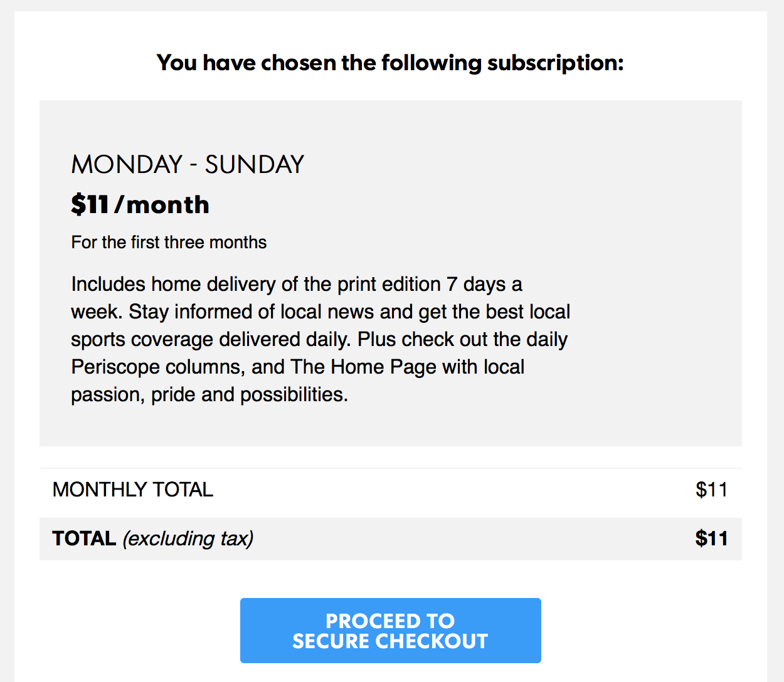
Task: Click the word 'Periscope' in the description
Action: [115, 367]
